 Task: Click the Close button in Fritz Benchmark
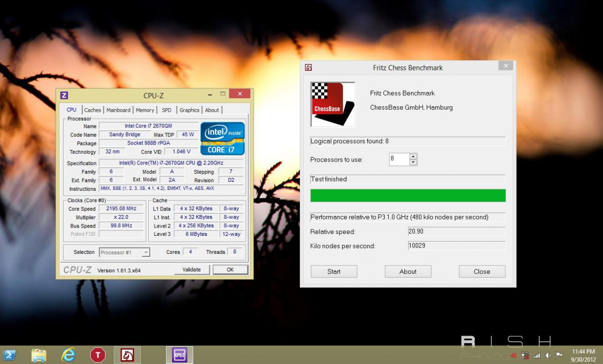pos(482,271)
